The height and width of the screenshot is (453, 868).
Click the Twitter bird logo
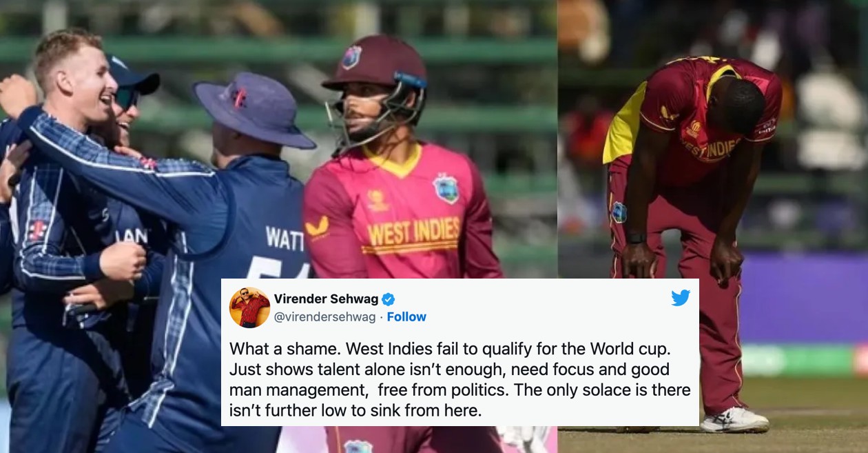pos(681,298)
